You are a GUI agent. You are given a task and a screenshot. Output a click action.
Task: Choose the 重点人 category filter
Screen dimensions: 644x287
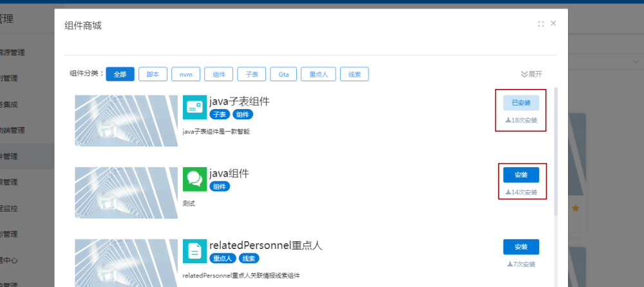click(318, 74)
